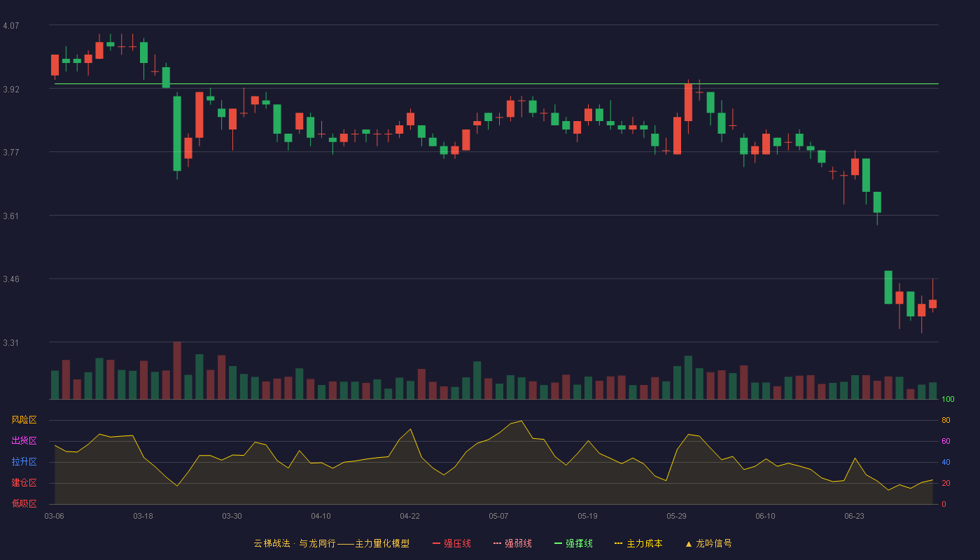Click the 05-19 date label
The width and height of the screenshot is (980, 560).
click(x=587, y=516)
